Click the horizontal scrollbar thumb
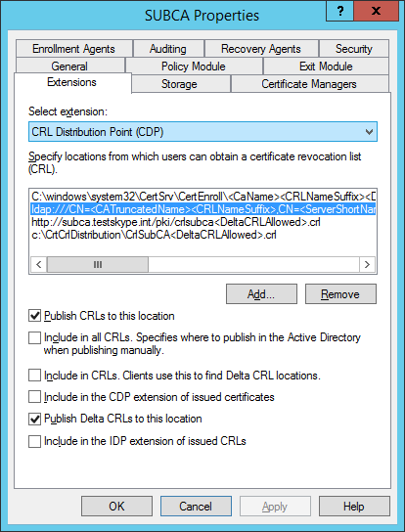Screen dimensions: 405x532 tap(98, 264)
